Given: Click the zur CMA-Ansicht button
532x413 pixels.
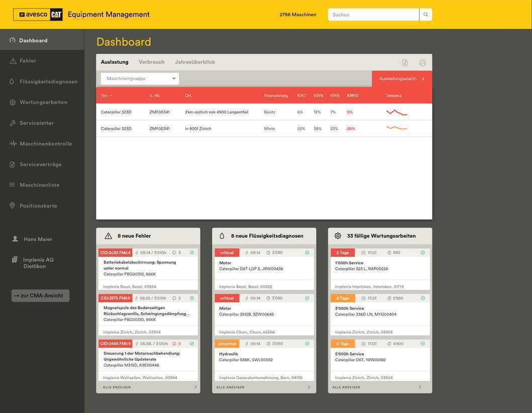Looking at the screenshot, I should tap(40, 295).
